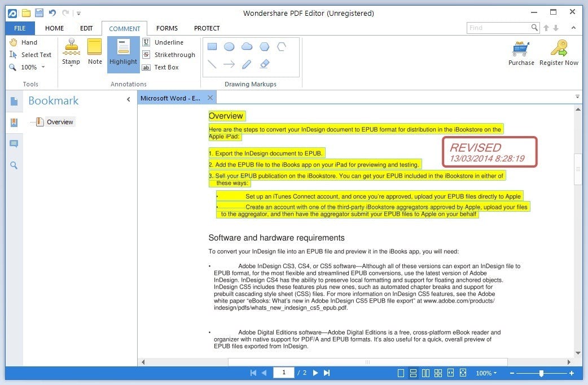This screenshot has width=588, height=385.
Task: Activate the Microsoft Word - E... document tab
Action: coord(170,98)
